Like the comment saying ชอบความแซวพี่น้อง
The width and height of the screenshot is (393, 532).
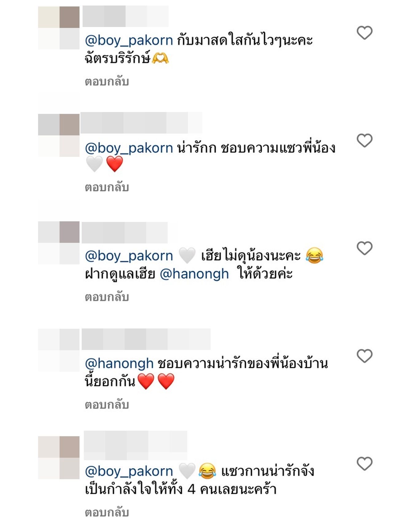click(x=364, y=140)
